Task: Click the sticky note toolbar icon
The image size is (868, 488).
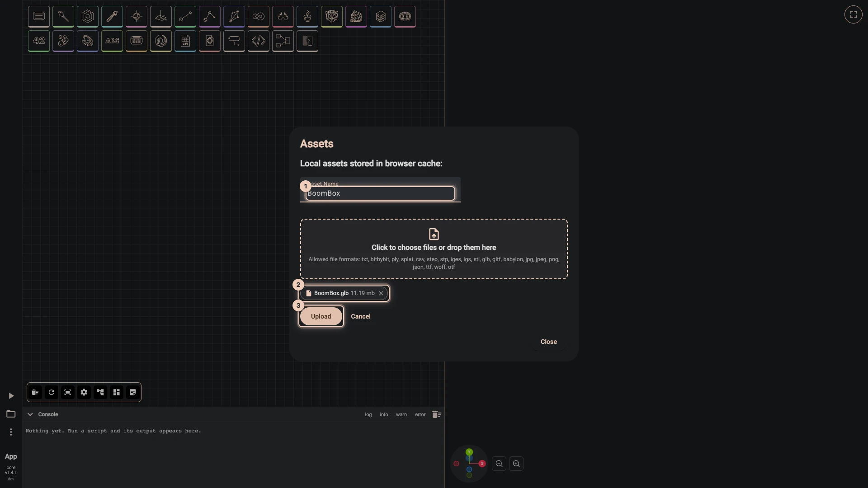Action: pyautogui.click(x=133, y=392)
